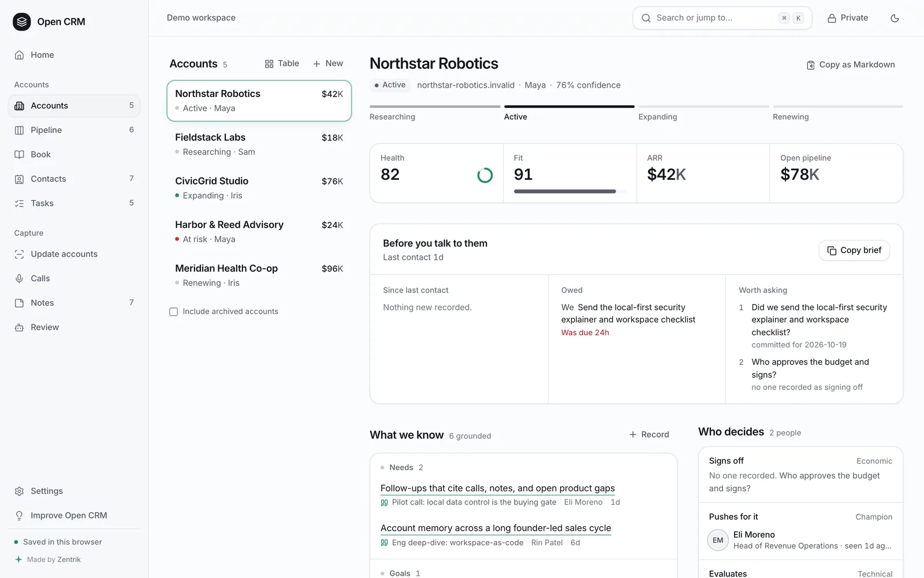Select the CivicGrid Studio account

[259, 188]
